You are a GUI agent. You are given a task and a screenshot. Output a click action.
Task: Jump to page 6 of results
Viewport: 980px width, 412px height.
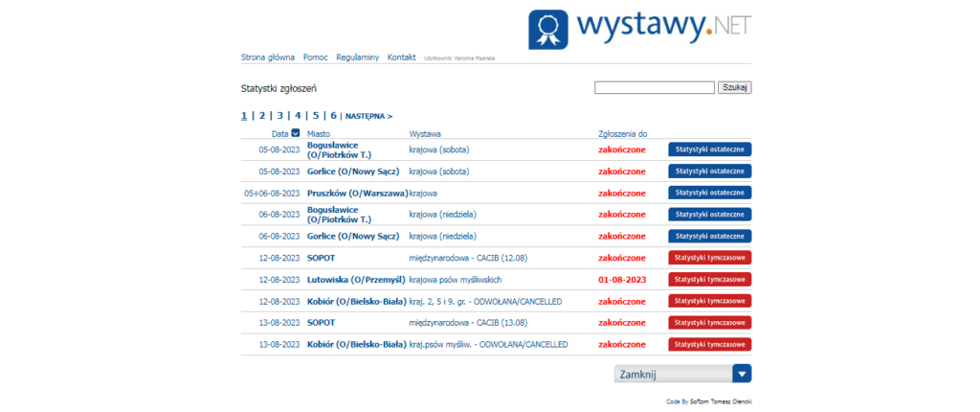(333, 116)
